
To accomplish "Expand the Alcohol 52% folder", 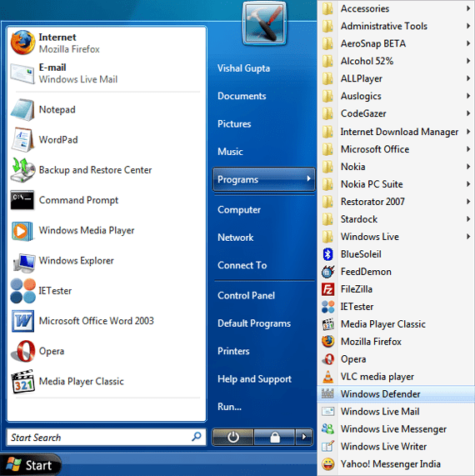I will pos(396,61).
